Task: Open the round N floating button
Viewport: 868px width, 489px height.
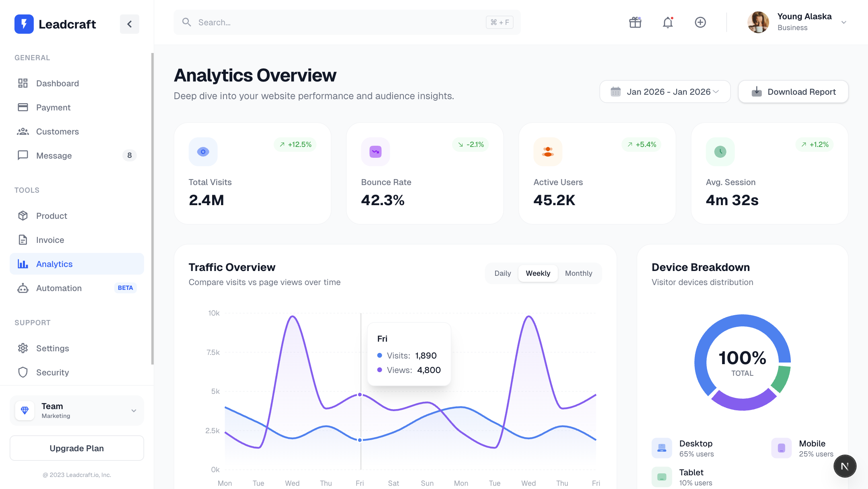Action: point(845,466)
